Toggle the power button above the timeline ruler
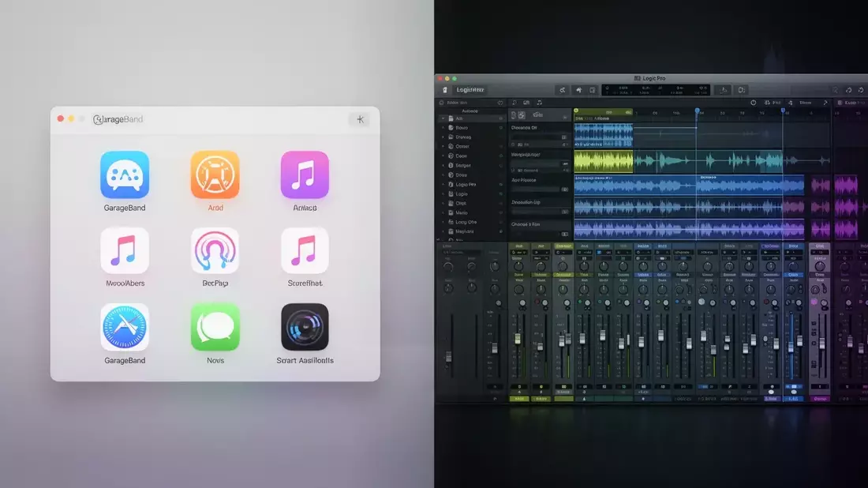The image size is (868, 488). click(754, 103)
